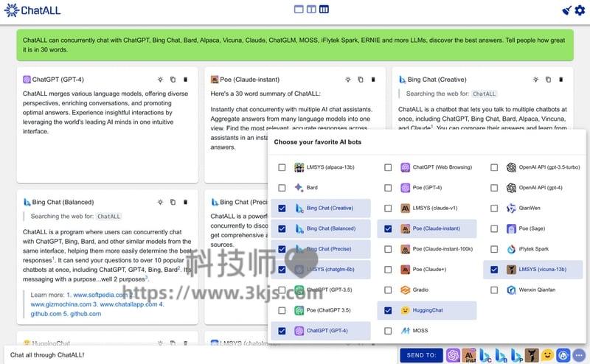
Task: Open more bots ellipsis button
Action: 579,355
